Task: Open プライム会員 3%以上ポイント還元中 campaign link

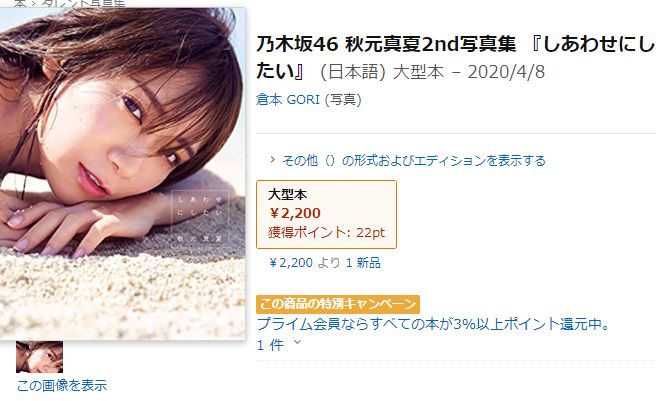Action: click(x=433, y=324)
